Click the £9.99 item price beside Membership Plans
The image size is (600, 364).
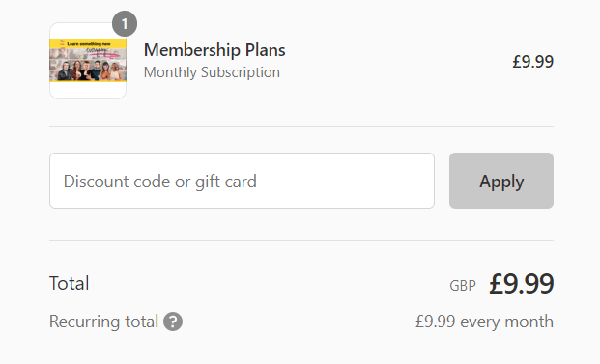pos(532,61)
